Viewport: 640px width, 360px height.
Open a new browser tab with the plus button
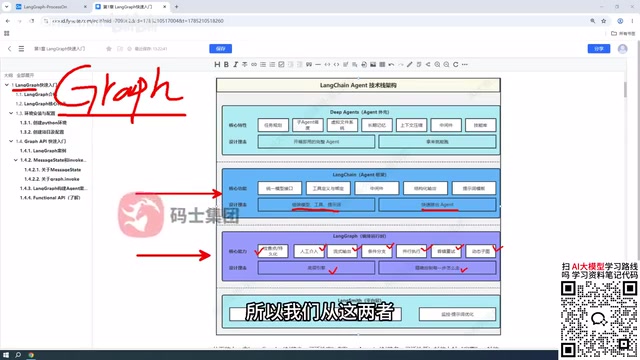[x=176, y=7]
